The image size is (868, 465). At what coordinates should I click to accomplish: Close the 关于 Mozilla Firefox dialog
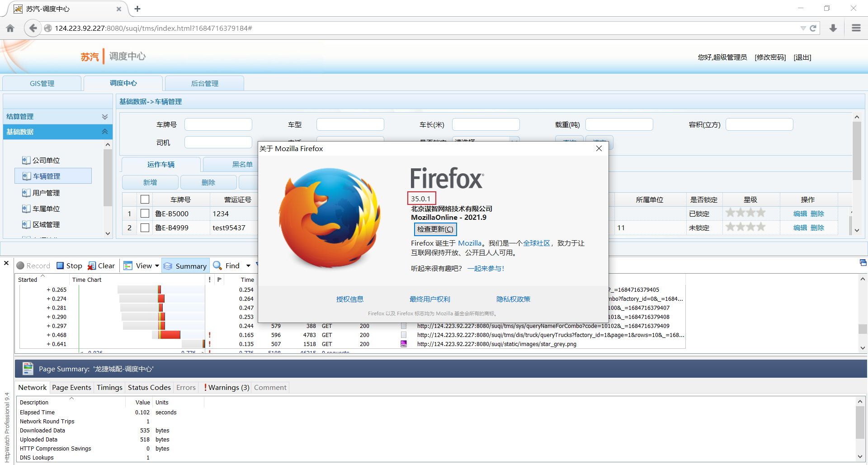click(599, 148)
